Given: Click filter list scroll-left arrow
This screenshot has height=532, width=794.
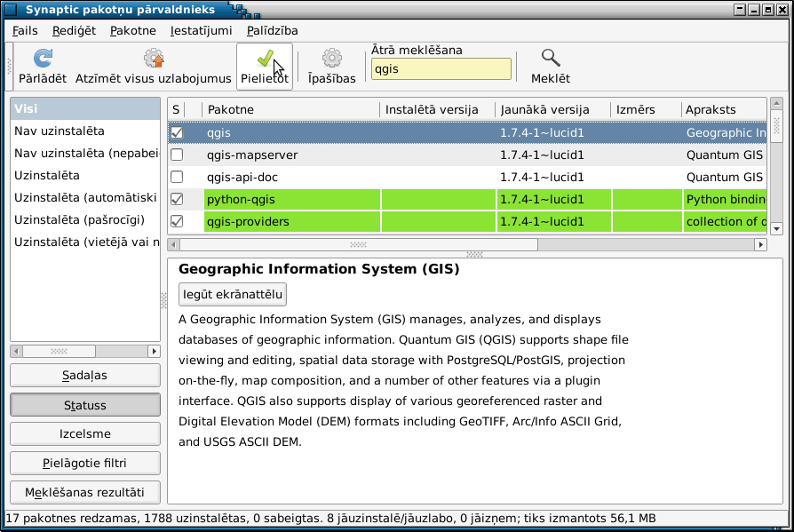Looking at the screenshot, I should coord(16,352).
